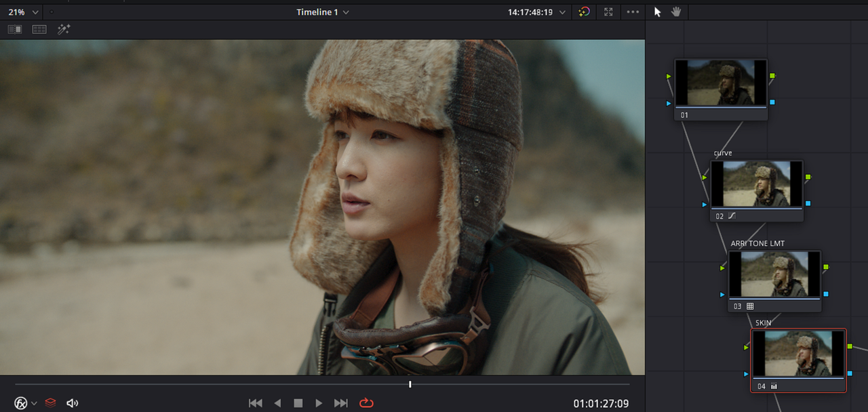The width and height of the screenshot is (868, 412).
Task: Open the viewer options three-dot menu
Action: pyautogui.click(x=633, y=12)
